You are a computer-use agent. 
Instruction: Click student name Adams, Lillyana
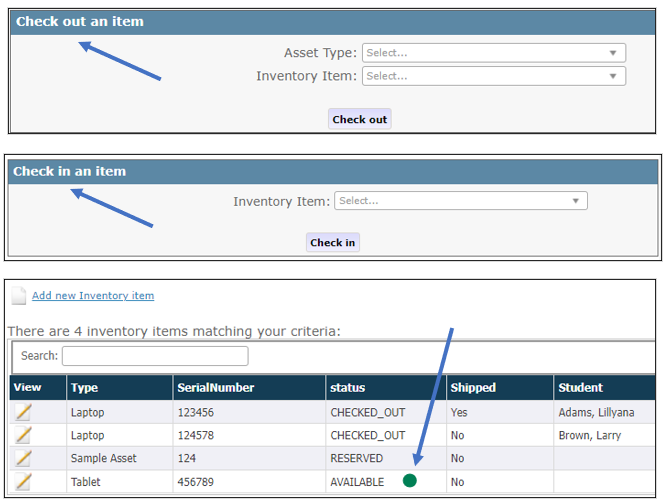[596, 412]
